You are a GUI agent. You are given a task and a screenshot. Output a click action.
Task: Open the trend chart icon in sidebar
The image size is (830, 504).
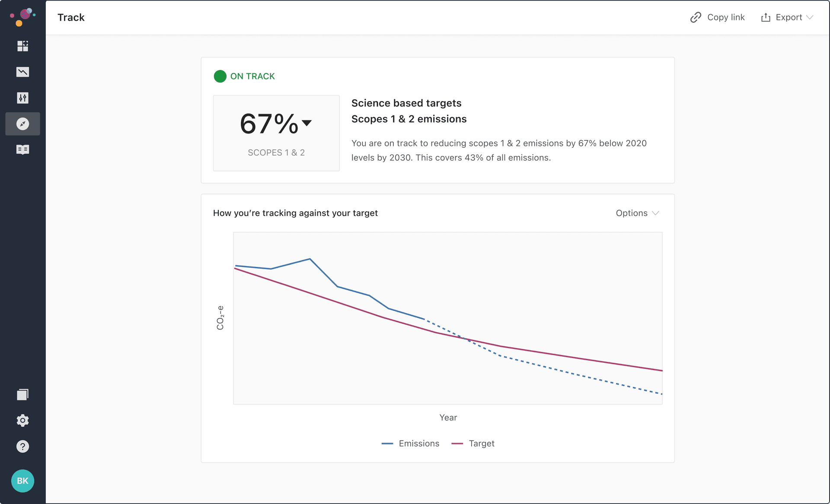pyautogui.click(x=22, y=72)
